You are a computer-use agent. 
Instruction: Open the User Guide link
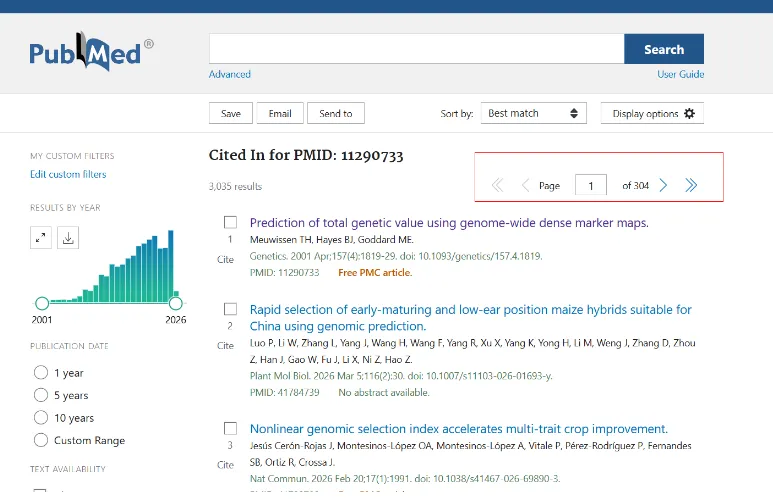point(680,74)
